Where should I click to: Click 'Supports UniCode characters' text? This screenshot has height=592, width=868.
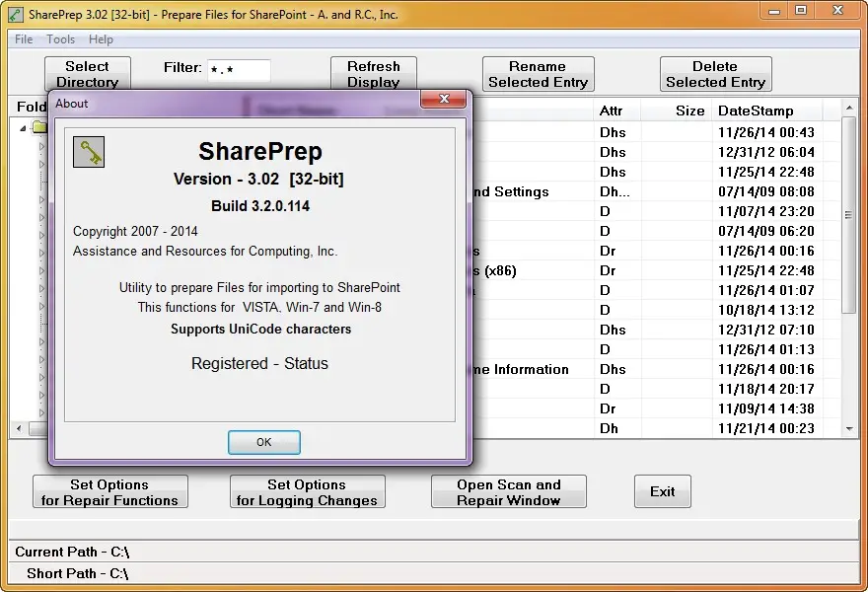[260, 329]
